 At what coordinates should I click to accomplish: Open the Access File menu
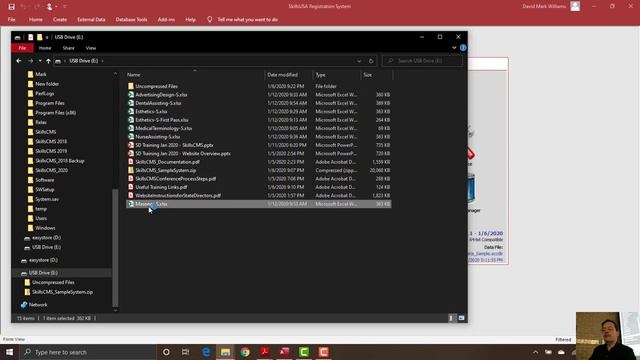click(11, 20)
